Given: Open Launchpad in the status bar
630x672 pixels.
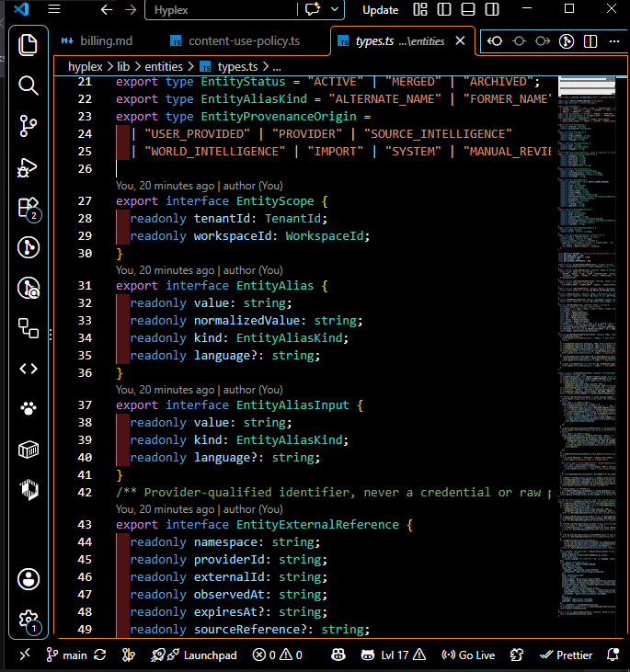Looking at the screenshot, I should pos(194,655).
